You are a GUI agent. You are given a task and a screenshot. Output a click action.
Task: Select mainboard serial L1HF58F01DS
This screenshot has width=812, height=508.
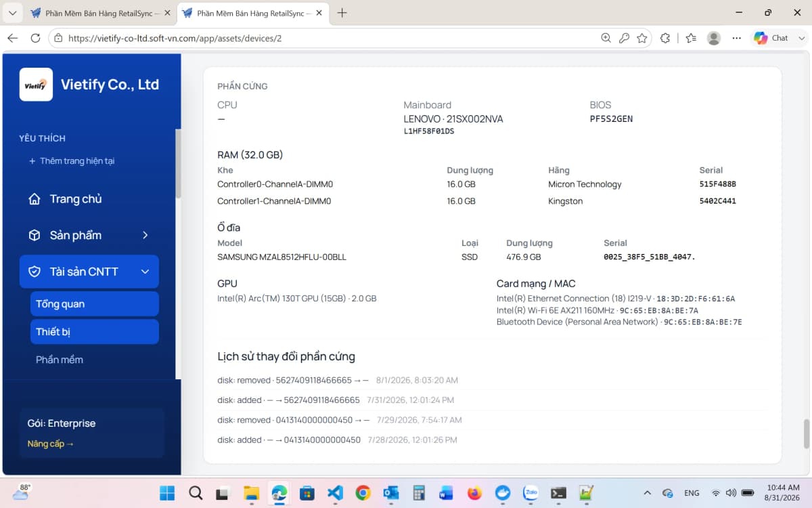tap(429, 131)
